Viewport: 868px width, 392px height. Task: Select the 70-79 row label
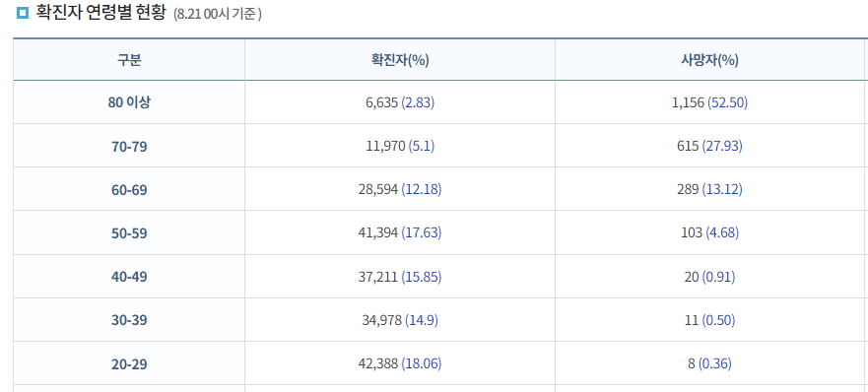(x=129, y=147)
